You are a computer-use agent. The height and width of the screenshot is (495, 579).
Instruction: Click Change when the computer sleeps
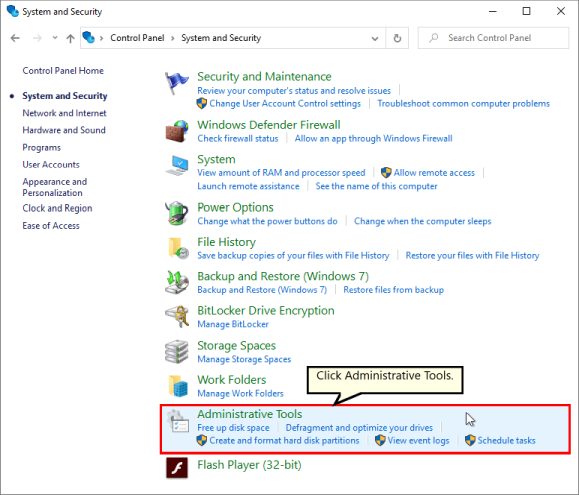click(x=422, y=221)
